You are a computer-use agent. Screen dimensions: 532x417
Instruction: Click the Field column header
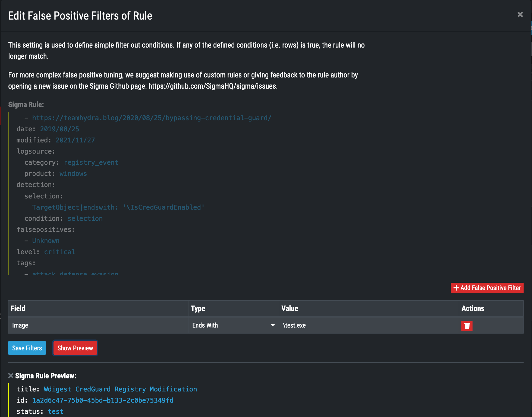coord(18,309)
